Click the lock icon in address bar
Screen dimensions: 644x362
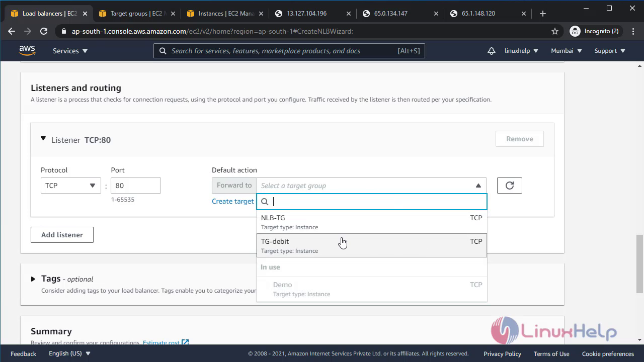[x=63, y=31]
